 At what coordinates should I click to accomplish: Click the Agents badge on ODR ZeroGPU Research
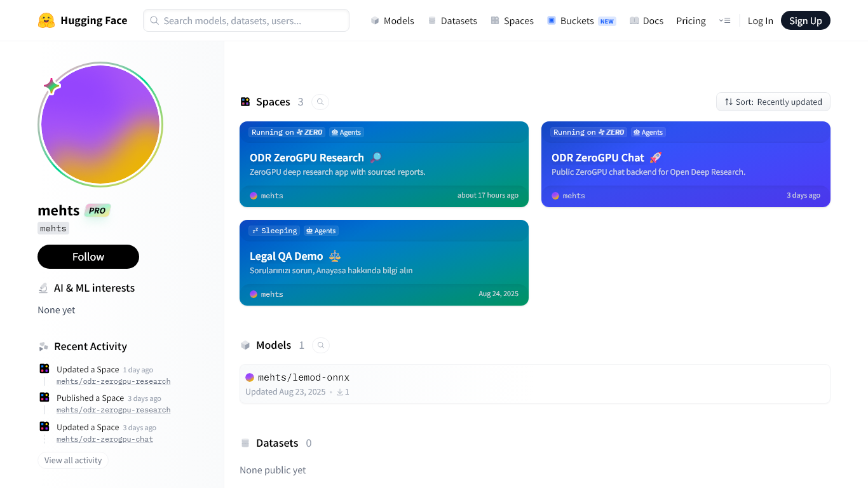[346, 132]
